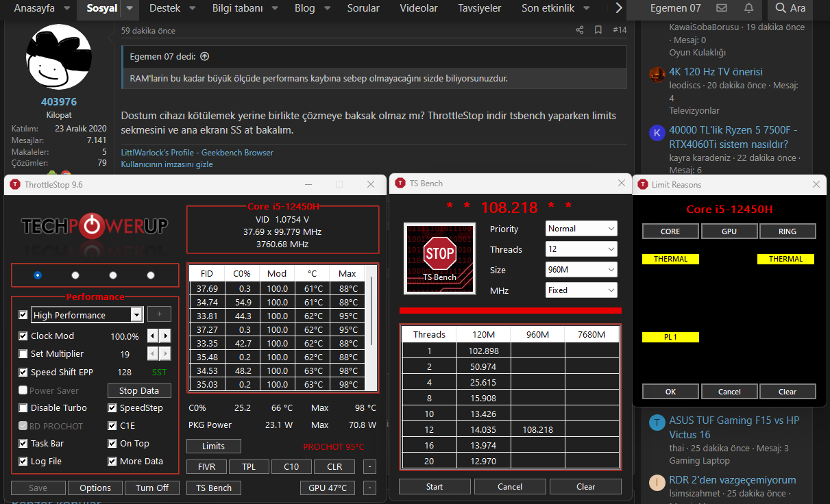Open the Son etkinlik nav item
The width and height of the screenshot is (830, 504).
coord(548,8)
